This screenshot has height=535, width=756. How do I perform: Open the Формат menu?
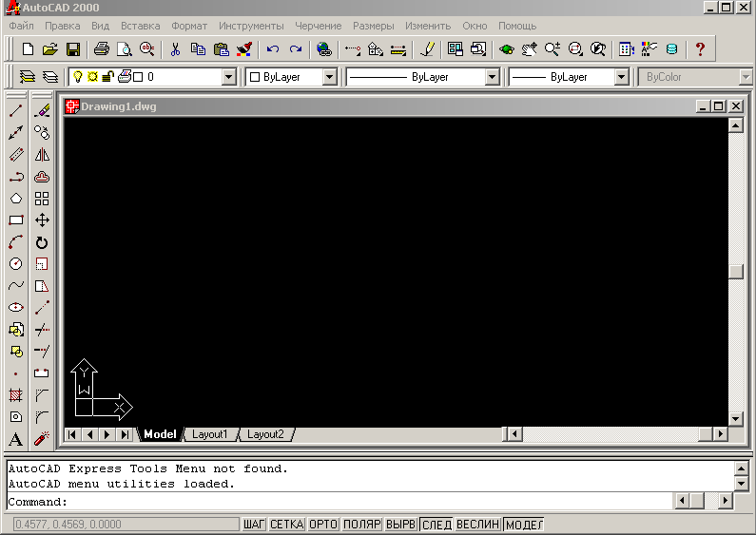point(189,26)
